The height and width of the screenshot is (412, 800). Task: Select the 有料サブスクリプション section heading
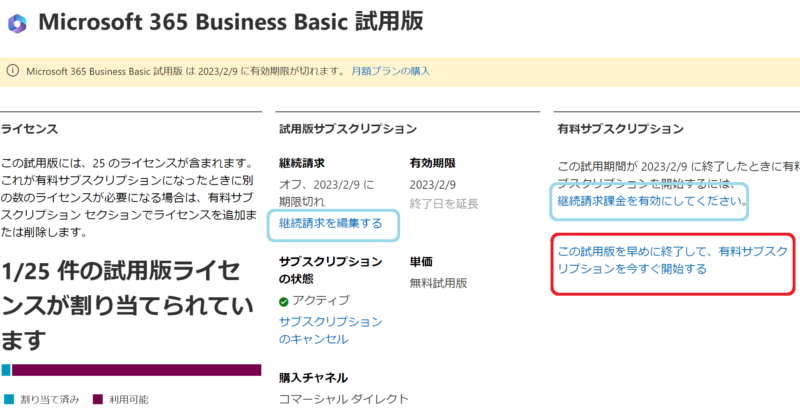(x=620, y=129)
